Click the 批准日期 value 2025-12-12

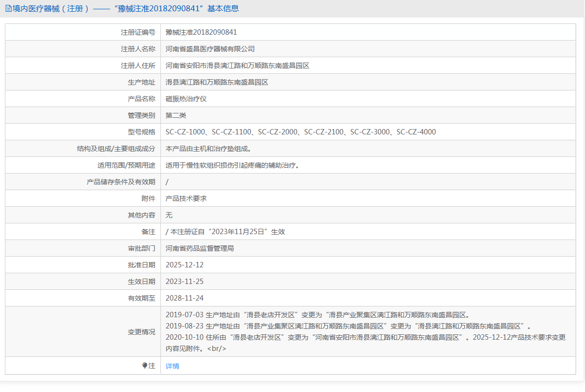pyautogui.click(x=185, y=265)
